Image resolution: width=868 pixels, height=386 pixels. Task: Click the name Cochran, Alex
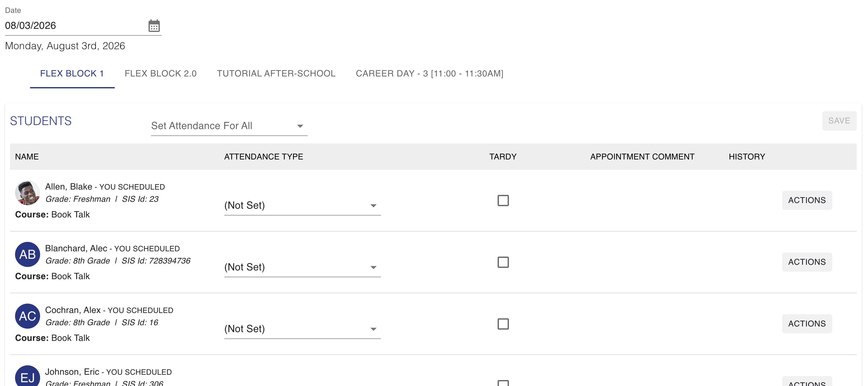[x=73, y=310]
